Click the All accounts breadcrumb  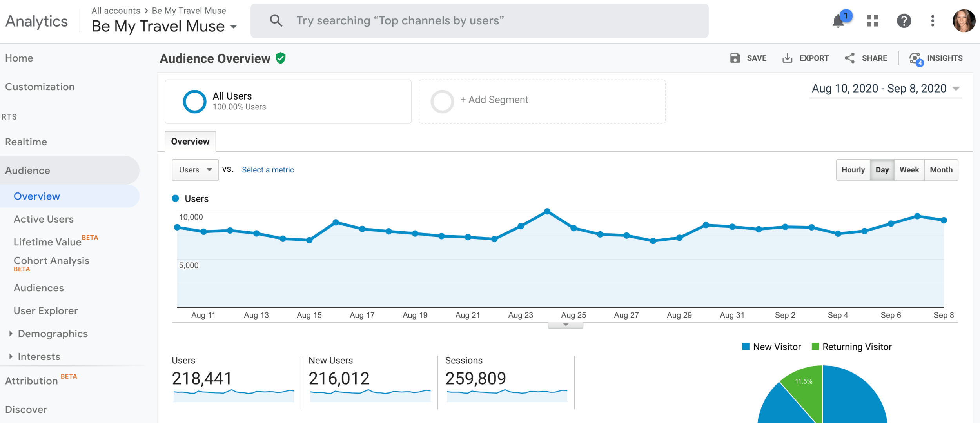116,11
